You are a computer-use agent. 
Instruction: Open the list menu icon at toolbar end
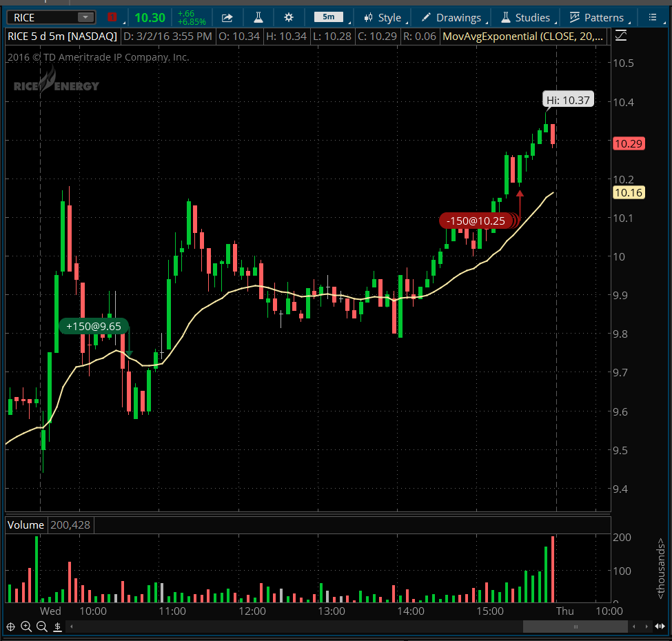tap(653, 17)
